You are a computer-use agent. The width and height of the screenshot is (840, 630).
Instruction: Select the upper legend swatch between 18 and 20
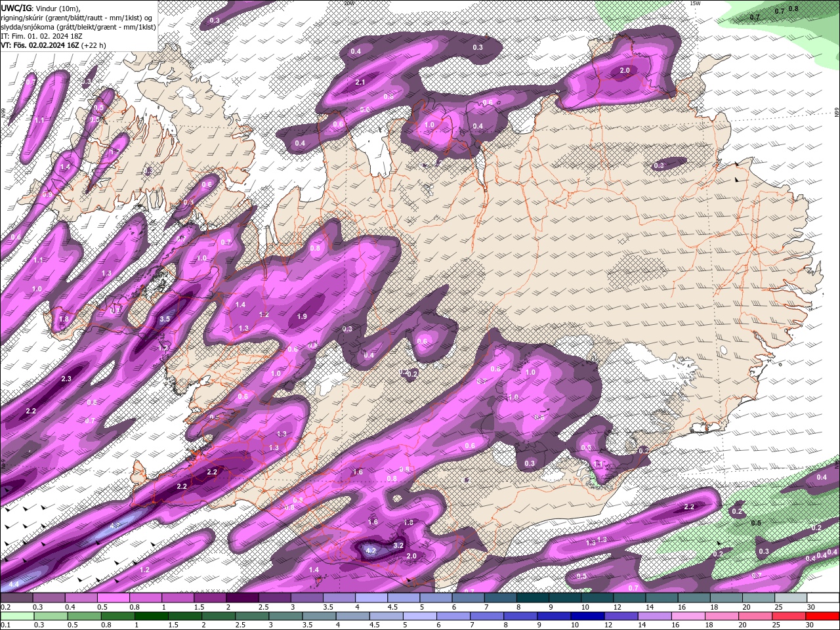point(726,597)
